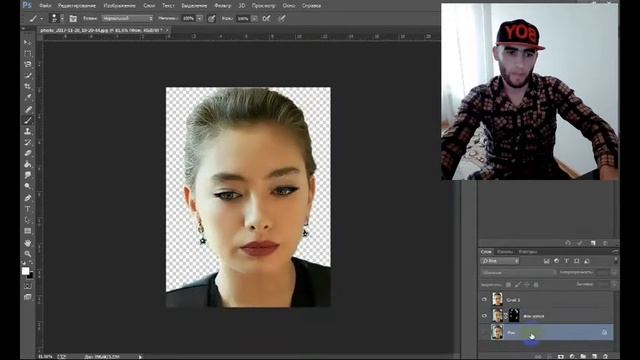Image resolution: width=640 pixels, height=360 pixels.
Task: Show the selected bottom layer visibility box
Action: tap(484, 332)
